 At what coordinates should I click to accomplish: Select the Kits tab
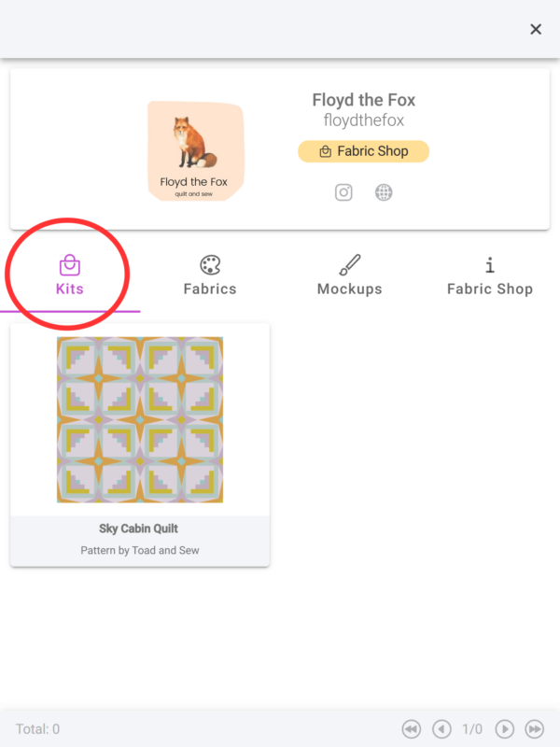70,275
